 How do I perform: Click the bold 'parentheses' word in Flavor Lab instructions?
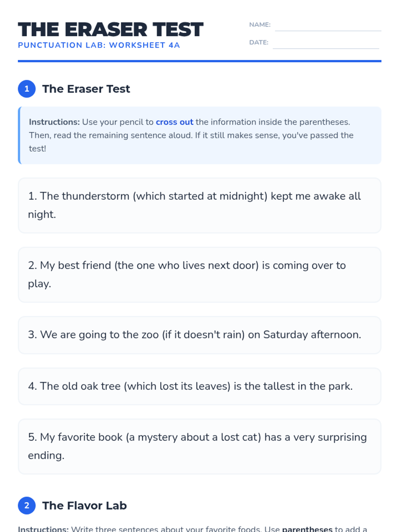click(307, 529)
